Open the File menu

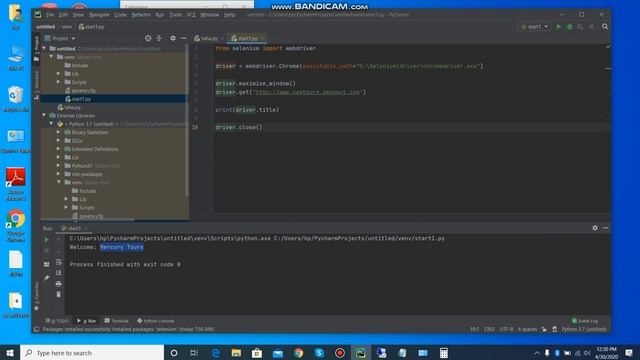[x=50, y=15]
